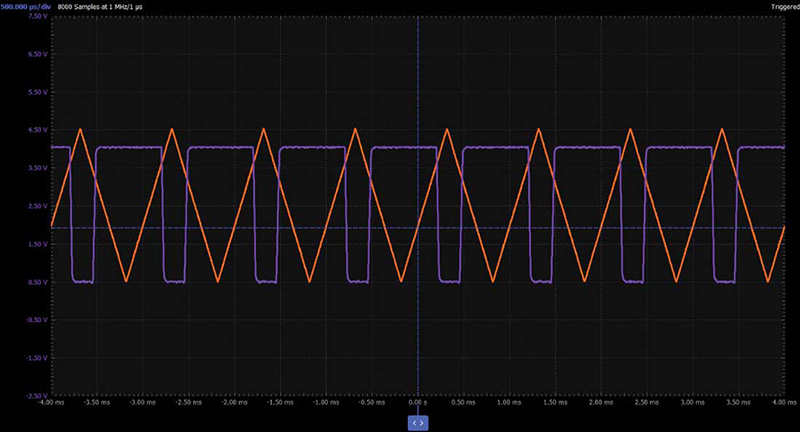The image size is (800, 432).
Task: Click the 4.00 ms time axis label
Action: point(785,402)
